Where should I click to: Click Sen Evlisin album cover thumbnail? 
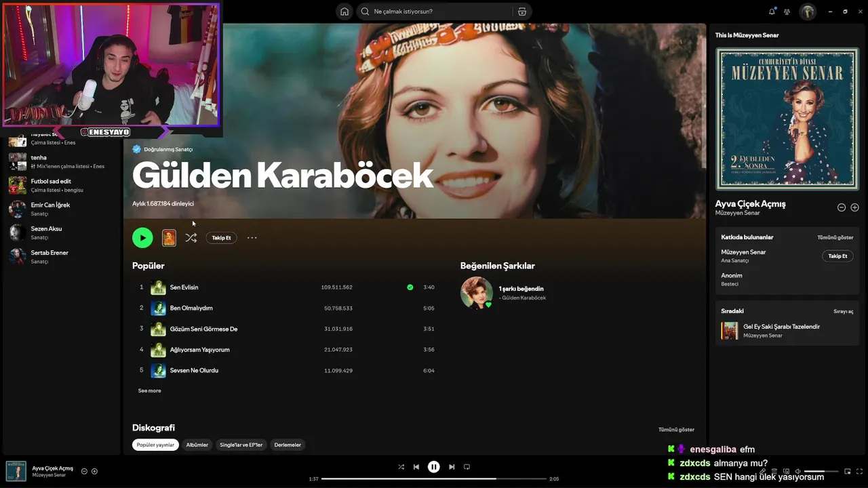click(158, 287)
